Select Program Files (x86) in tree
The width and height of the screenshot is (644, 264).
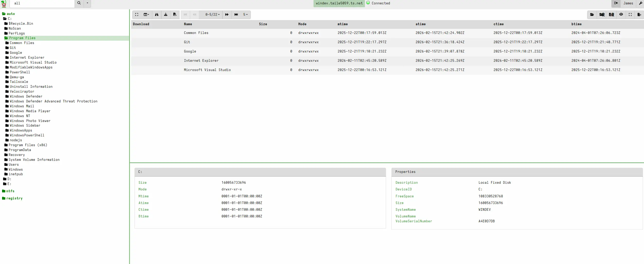click(x=26, y=145)
